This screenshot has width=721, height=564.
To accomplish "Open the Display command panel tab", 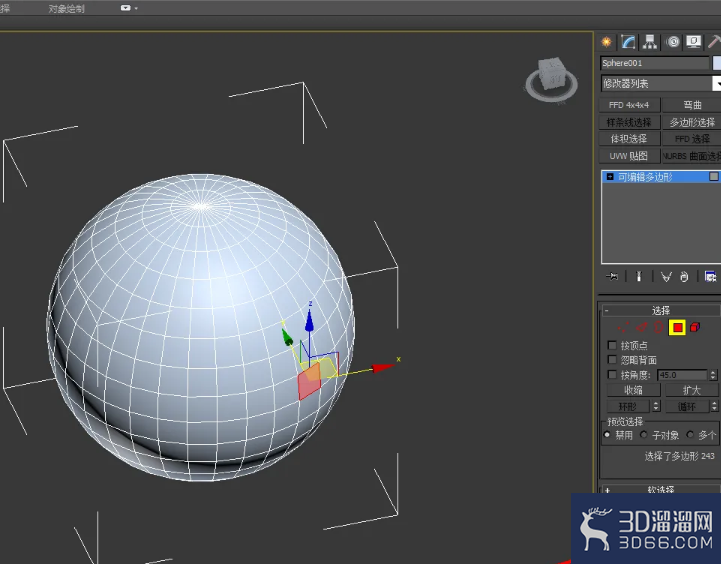I will 693,42.
